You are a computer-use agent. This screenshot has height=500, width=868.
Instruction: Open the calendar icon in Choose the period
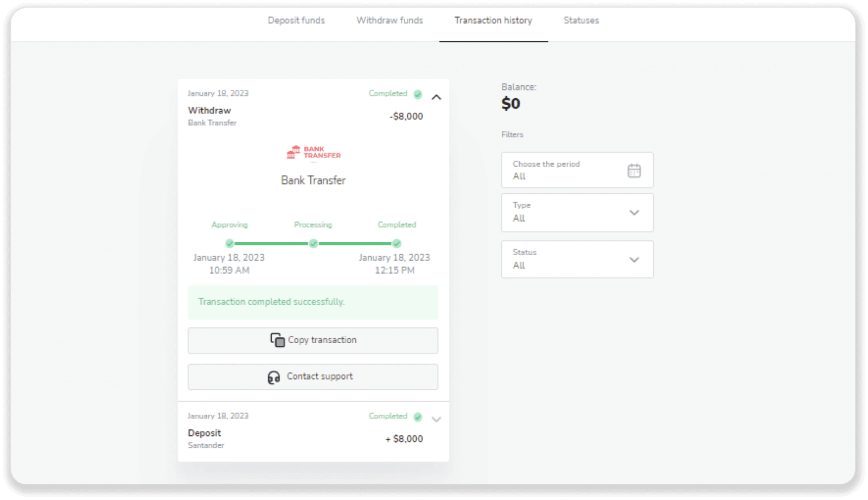[x=634, y=170]
